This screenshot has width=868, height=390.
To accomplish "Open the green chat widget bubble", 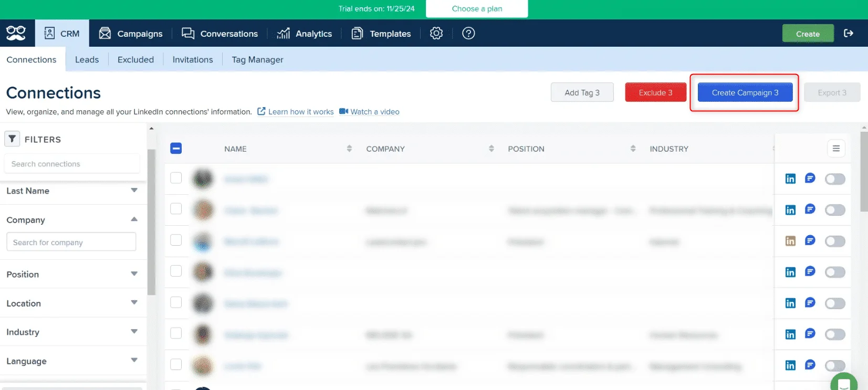I will pyautogui.click(x=844, y=382).
